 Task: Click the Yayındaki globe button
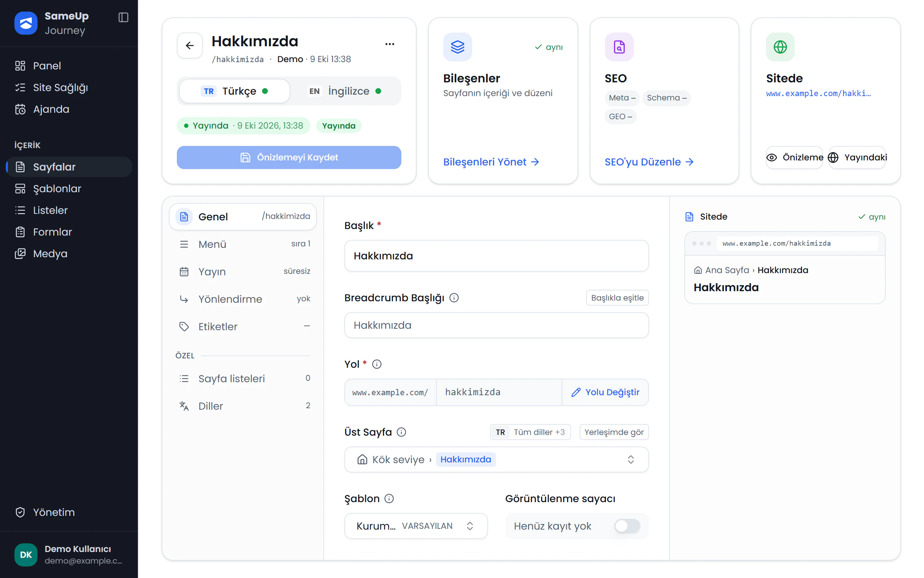point(857,158)
